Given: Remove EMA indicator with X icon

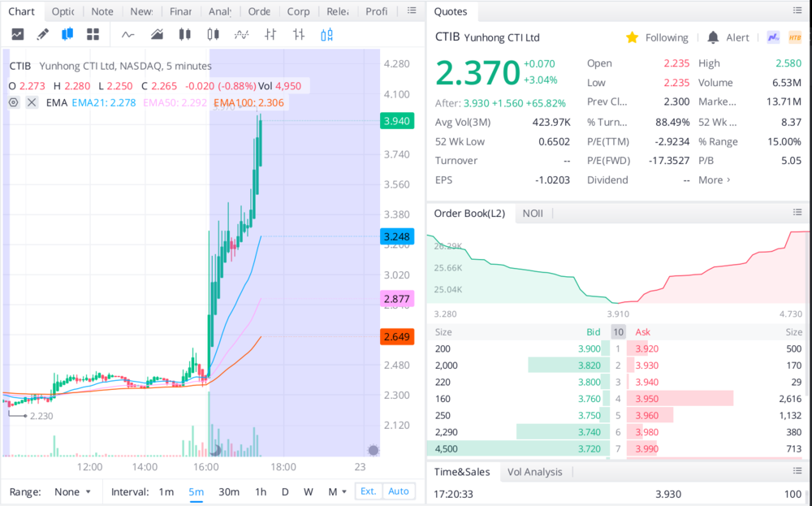Looking at the screenshot, I should (x=32, y=102).
